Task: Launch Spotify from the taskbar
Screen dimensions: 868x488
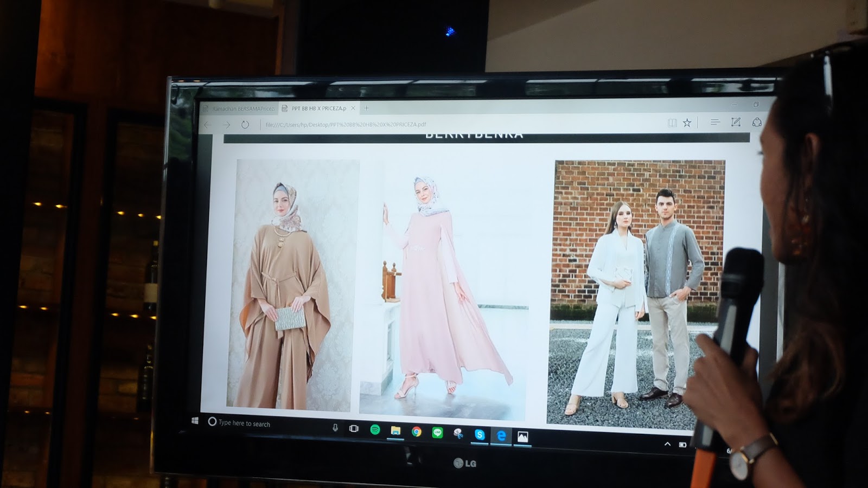Action: [x=375, y=430]
